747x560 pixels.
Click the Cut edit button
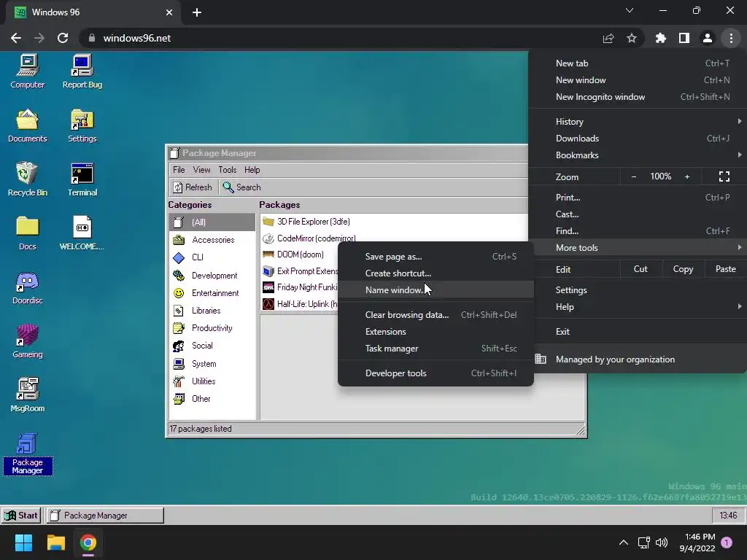click(x=640, y=269)
